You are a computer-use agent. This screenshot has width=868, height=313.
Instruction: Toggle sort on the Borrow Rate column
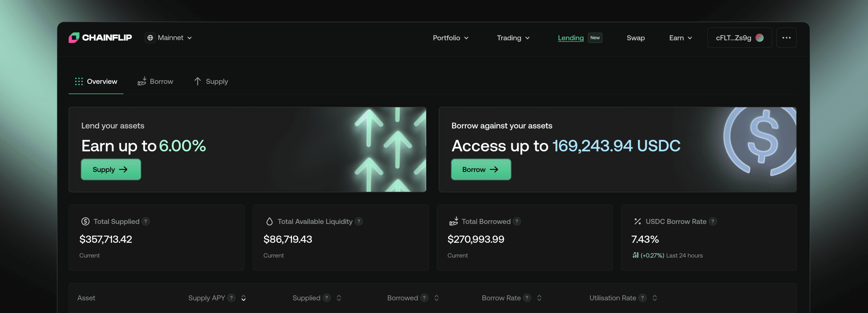tap(539, 298)
